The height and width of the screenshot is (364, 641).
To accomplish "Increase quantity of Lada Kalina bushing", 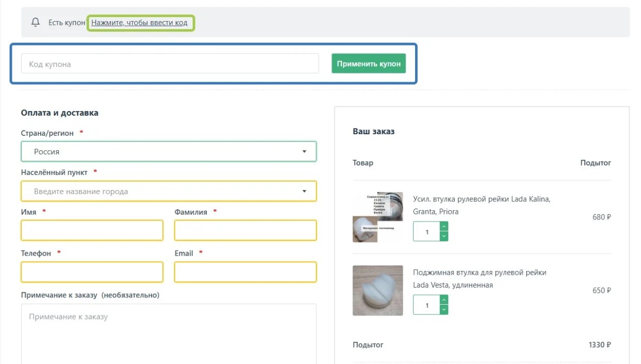I will 444,227.
